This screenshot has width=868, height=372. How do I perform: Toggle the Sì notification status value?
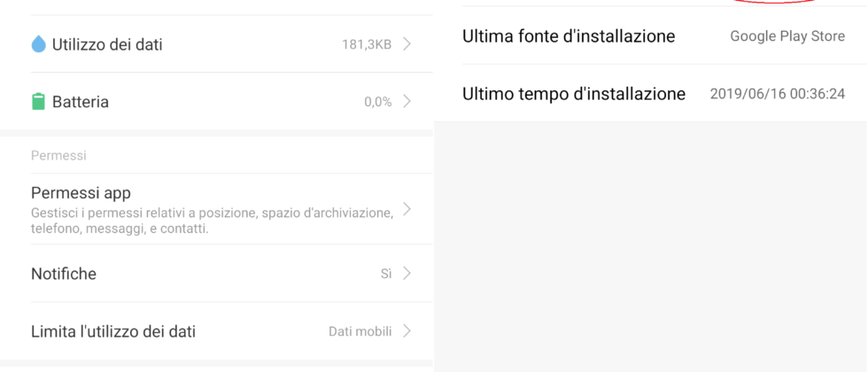tap(386, 274)
